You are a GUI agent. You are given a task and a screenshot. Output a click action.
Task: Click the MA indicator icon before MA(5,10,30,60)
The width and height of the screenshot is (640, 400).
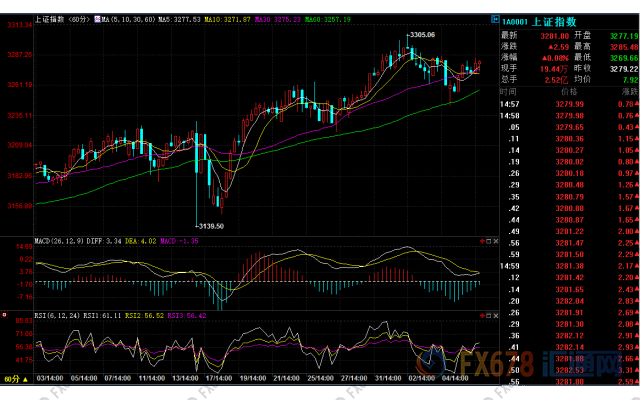pyautogui.click(x=98, y=19)
